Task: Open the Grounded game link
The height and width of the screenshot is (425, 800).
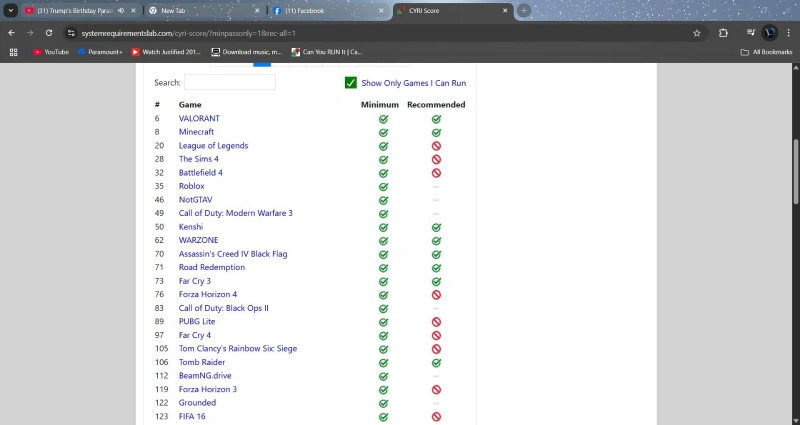Action: point(197,403)
